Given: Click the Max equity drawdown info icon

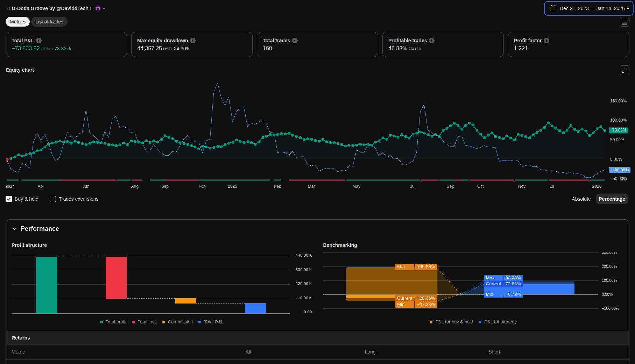Looking at the screenshot, I should 193,41.
